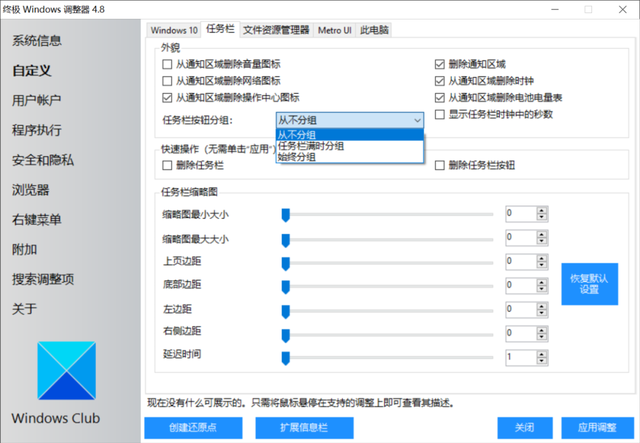Switch to the 文件资源管理器 tab

(x=276, y=30)
